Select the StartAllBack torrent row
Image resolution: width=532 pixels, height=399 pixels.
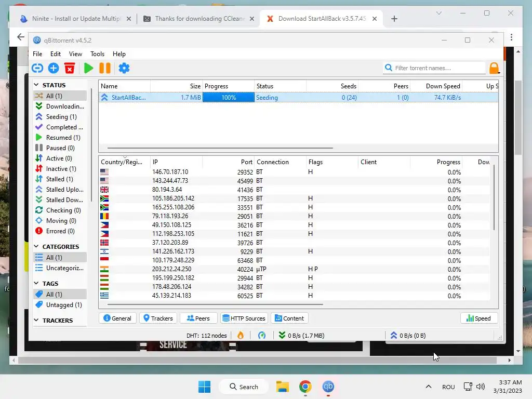coord(298,97)
